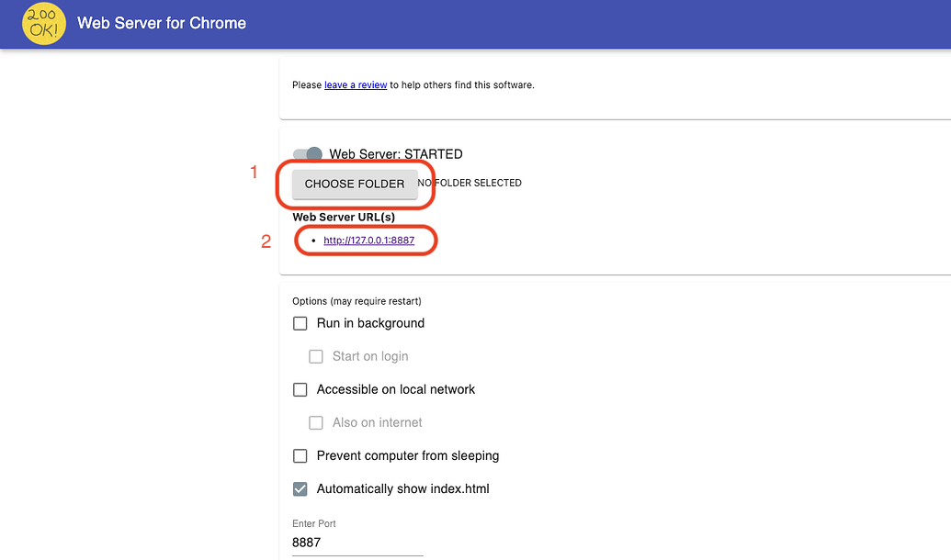The image size is (951, 560).
Task: Enable the Run in background checkbox
Action: click(300, 323)
